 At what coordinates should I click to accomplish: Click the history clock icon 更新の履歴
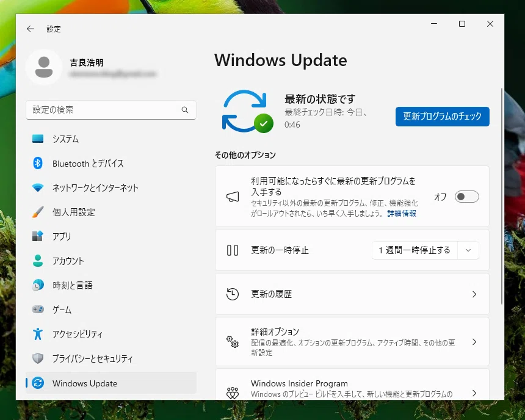(233, 294)
